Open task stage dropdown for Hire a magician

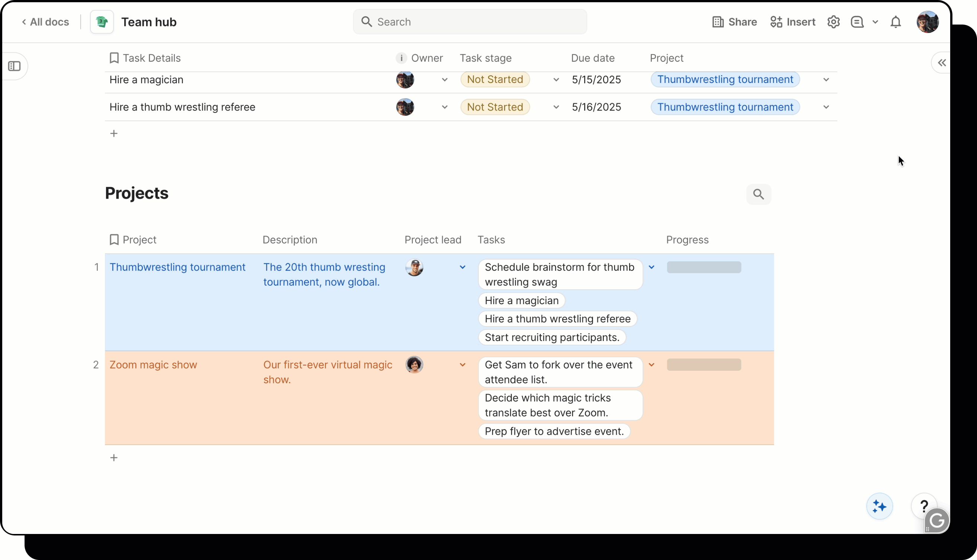556,80
